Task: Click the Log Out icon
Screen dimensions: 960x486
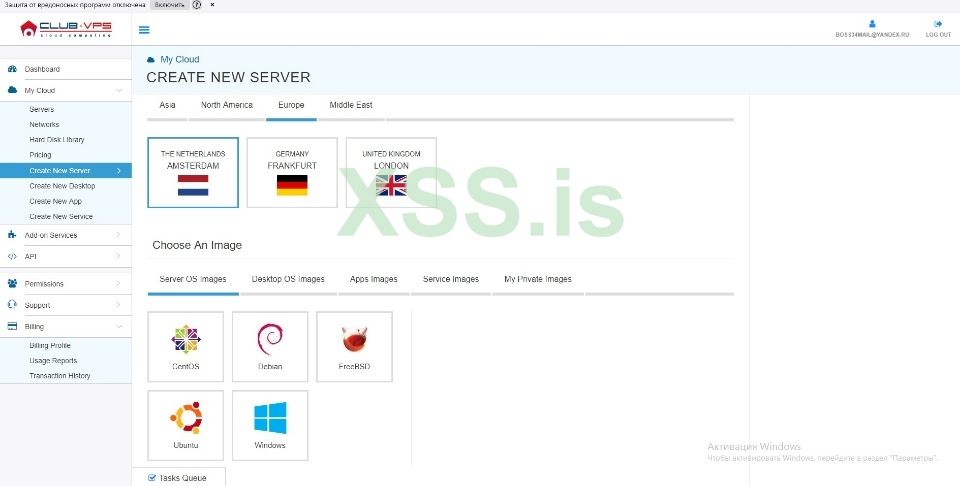Action: 938,24
